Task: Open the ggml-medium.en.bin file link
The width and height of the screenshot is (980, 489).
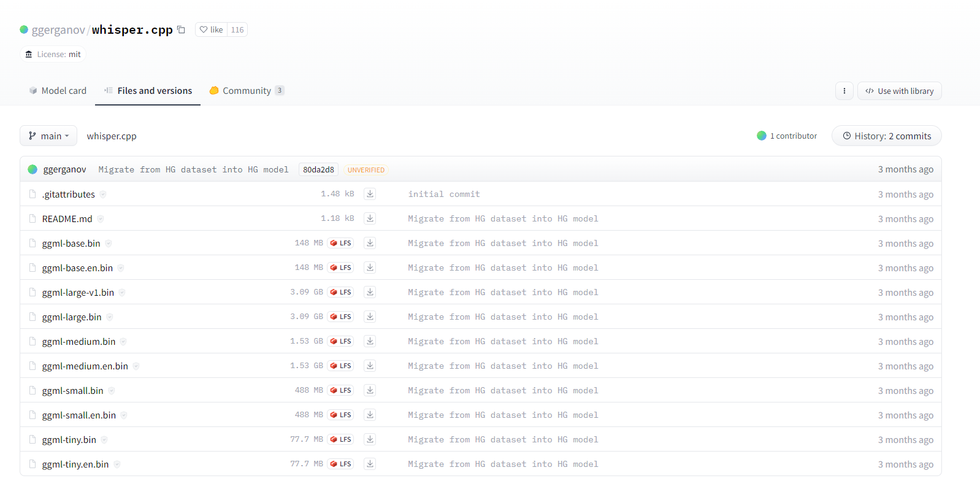Action: click(x=85, y=366)
